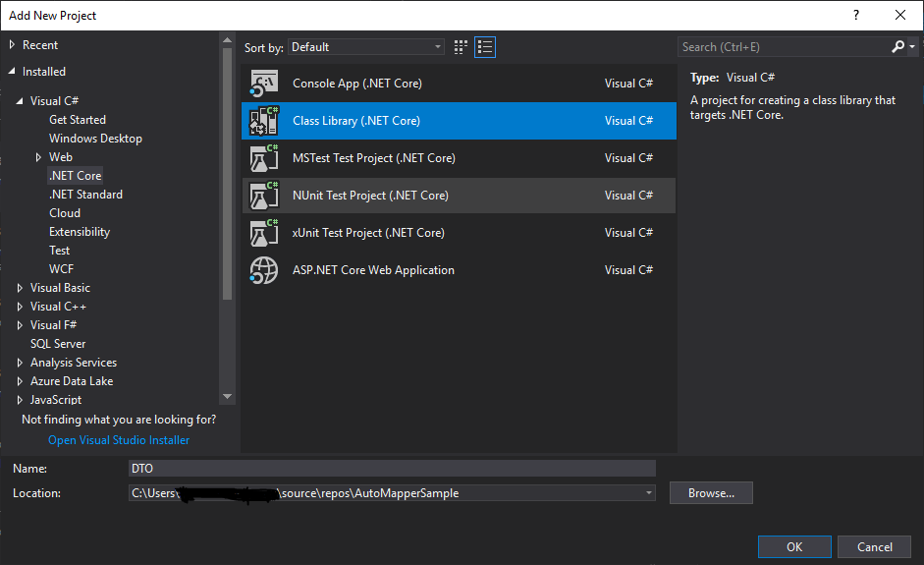The height and width of the screenshot is (565, 924).
Task: Click the Console App (.NET Core) template icon
Action: point(263,84)
